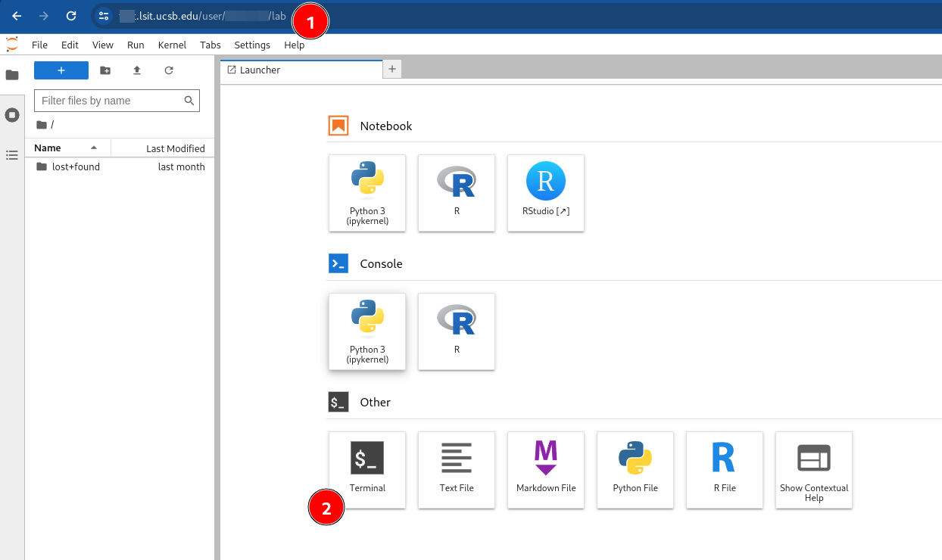The image size is (942, 560).
Task: Open the Help menu
Action: click(x=295, y=45)
